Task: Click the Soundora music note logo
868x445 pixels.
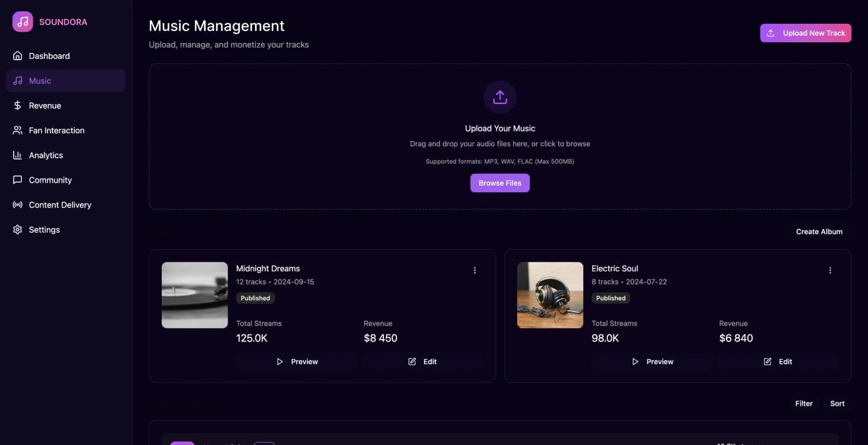Action: pyautogui.click(x=22, y=21)
